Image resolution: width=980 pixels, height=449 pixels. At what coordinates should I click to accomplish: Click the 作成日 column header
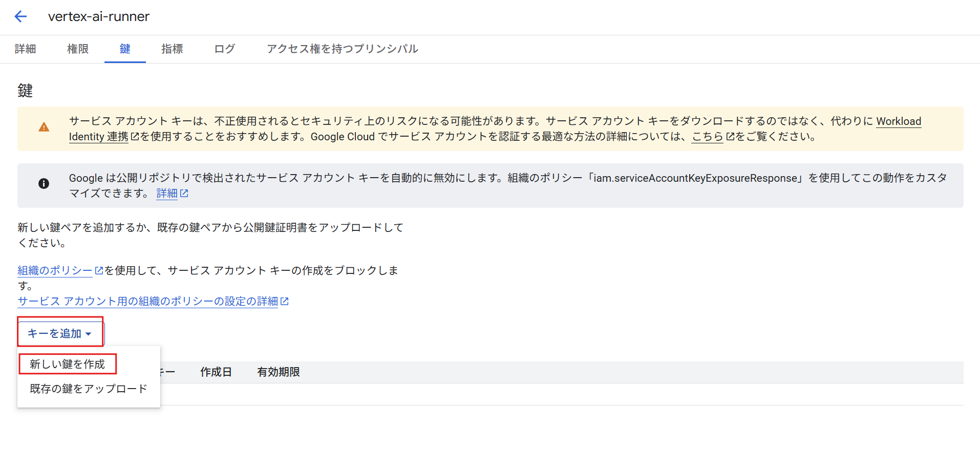[216, 372]
